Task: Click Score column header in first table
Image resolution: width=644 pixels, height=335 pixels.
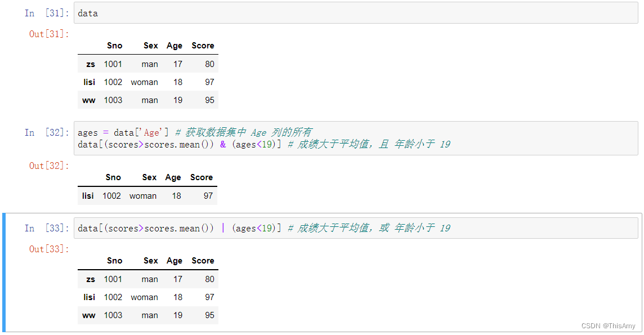Action: click(x=203, y=46)
